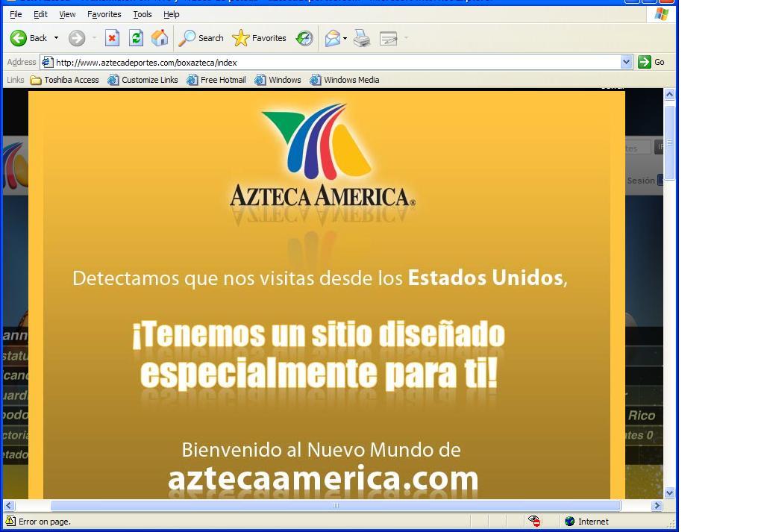The image size is (764, 532).
Task: Click the Windows flag logo throbber
Action: click(661, 14)
